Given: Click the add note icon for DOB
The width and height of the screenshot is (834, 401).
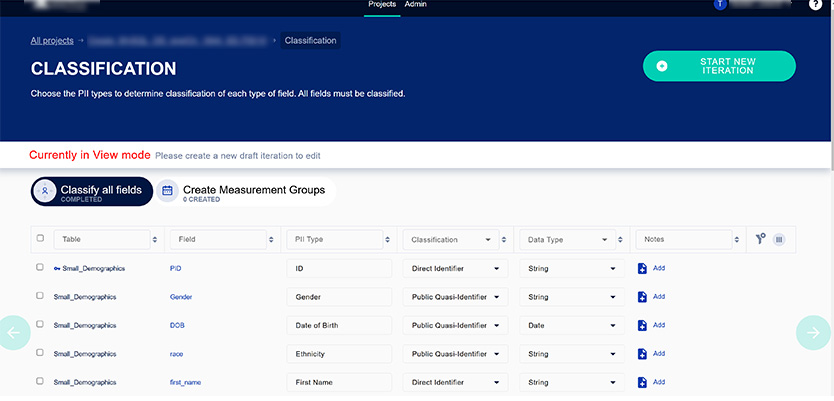Looking at the screenshot, I should [x=643, y=325].
